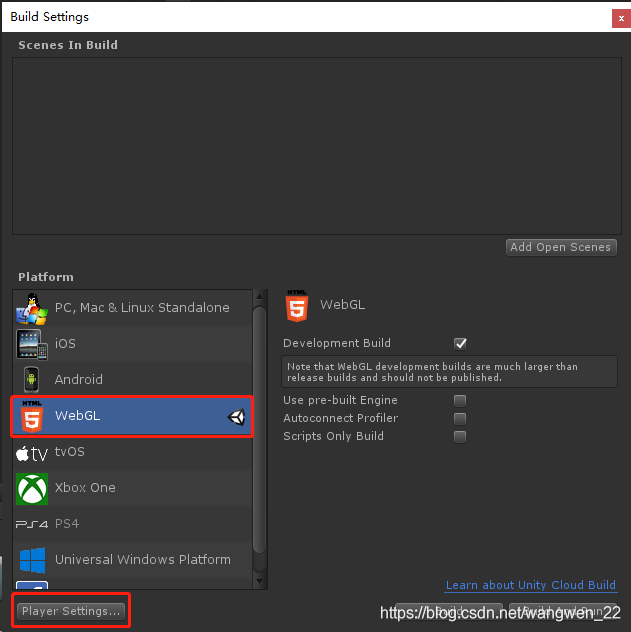Image resolution: width=631 pixels, height=632 pixels.
Task: Click the Xbox One green logo icon
Action: (32, 489)
